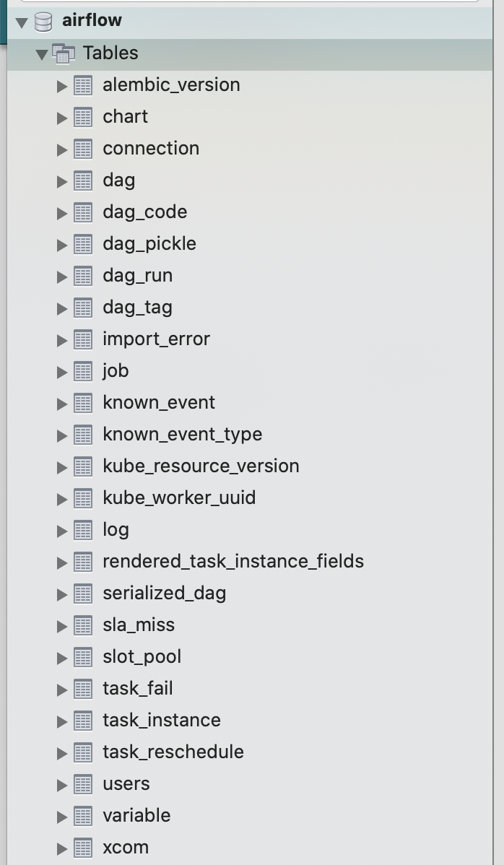
Task: Click the table icon beside slot_pool
Action: coord(83,658)
